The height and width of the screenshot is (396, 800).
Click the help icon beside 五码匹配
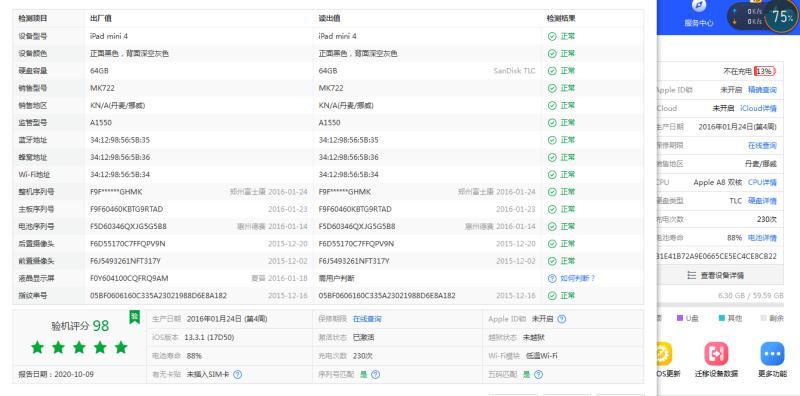coord(538,375)
